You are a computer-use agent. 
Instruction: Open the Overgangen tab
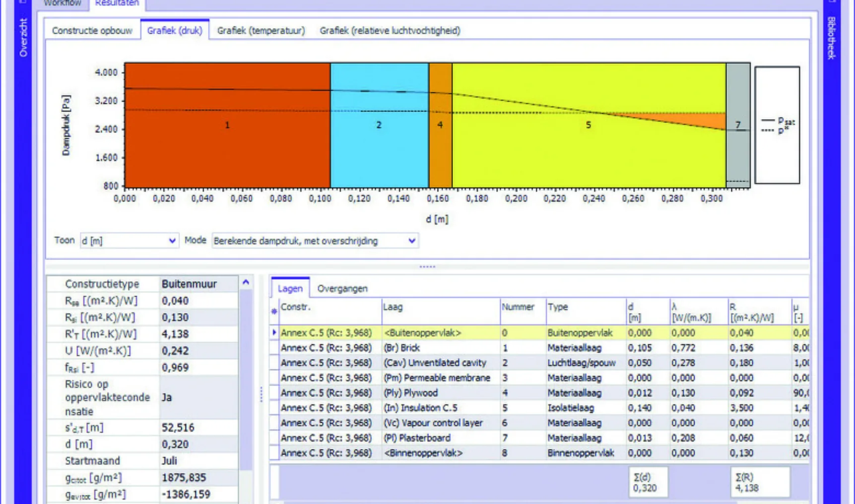(342, 288)
